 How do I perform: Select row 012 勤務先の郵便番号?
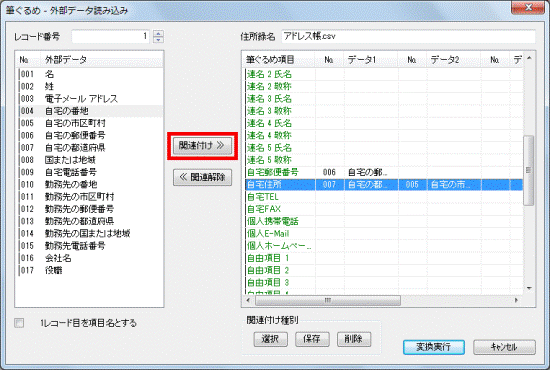[89, 209]
